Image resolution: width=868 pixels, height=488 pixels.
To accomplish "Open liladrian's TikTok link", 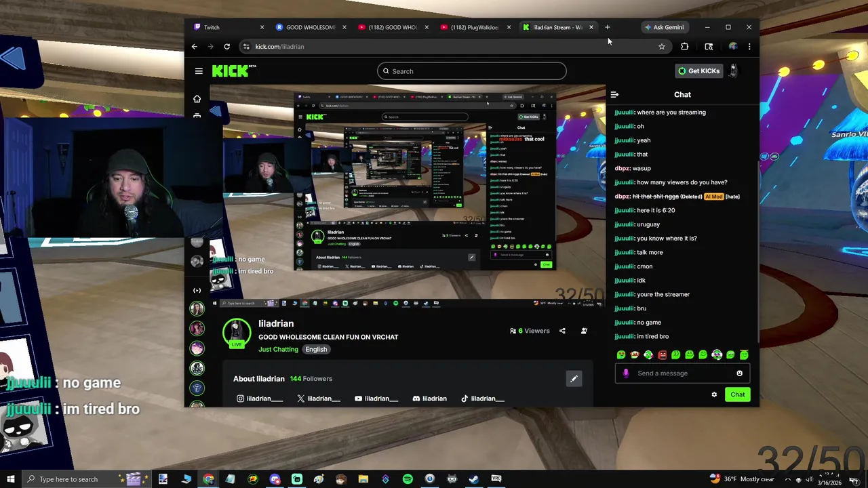I will [483, 399].
